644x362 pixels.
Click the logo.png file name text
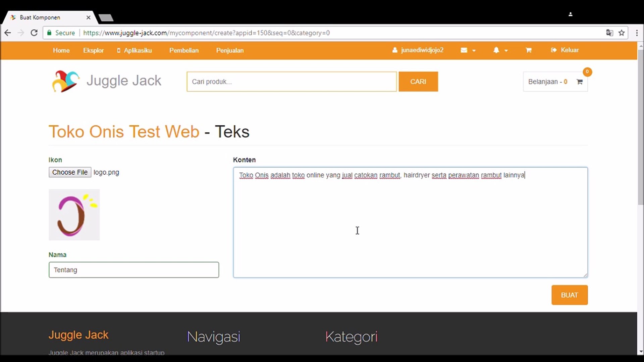[x=106, y=172]
